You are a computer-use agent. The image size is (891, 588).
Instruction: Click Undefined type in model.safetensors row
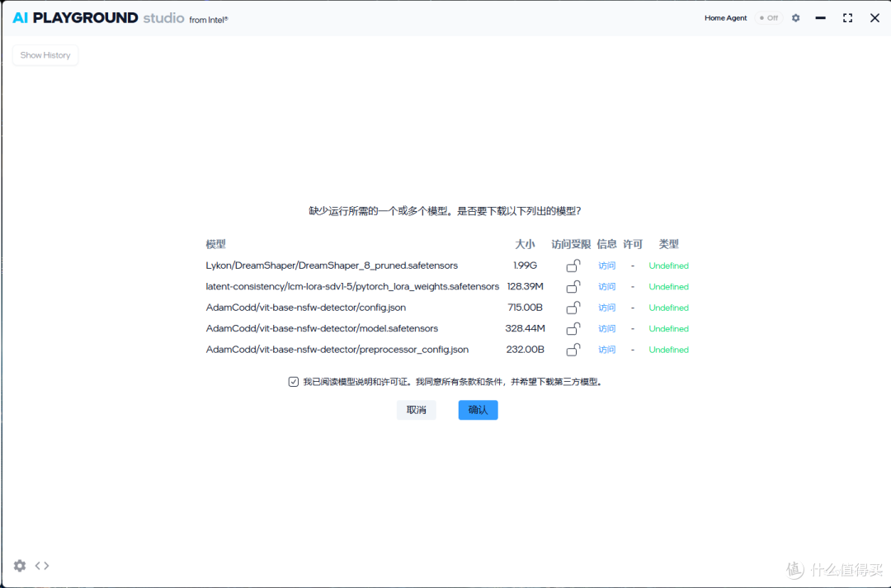tap(669, 328)
